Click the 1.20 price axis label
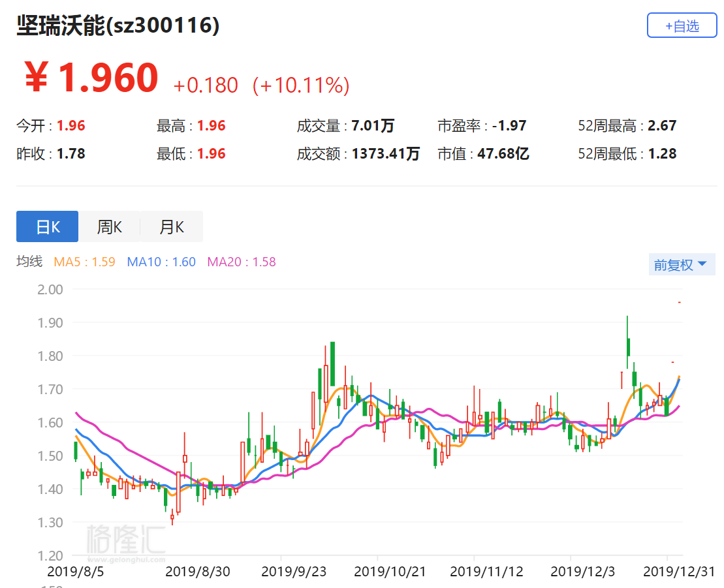This screenshot has width=724, height=588. 50,555
